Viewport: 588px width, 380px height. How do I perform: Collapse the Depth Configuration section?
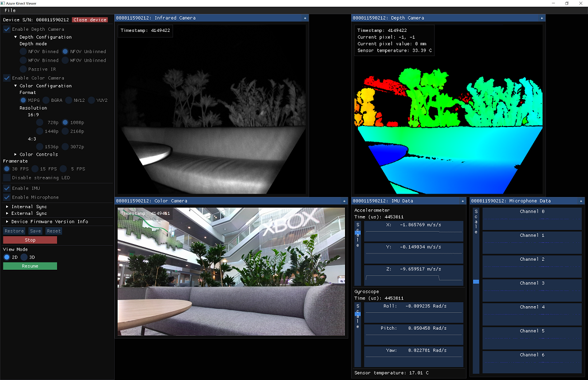[x=15, y=37]
